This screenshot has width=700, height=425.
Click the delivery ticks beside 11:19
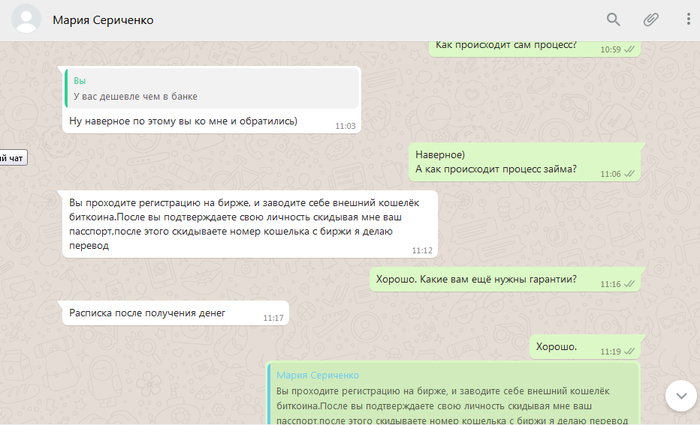pos(630,352)
